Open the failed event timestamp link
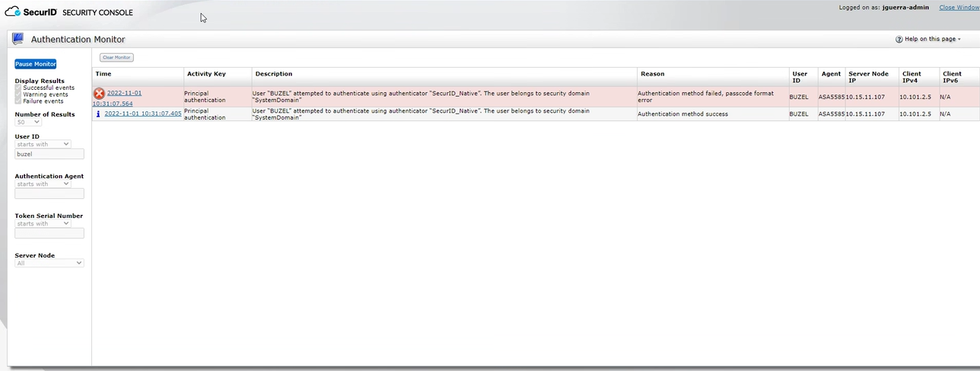This screenshot has width=980, height=371. point(124,93)
